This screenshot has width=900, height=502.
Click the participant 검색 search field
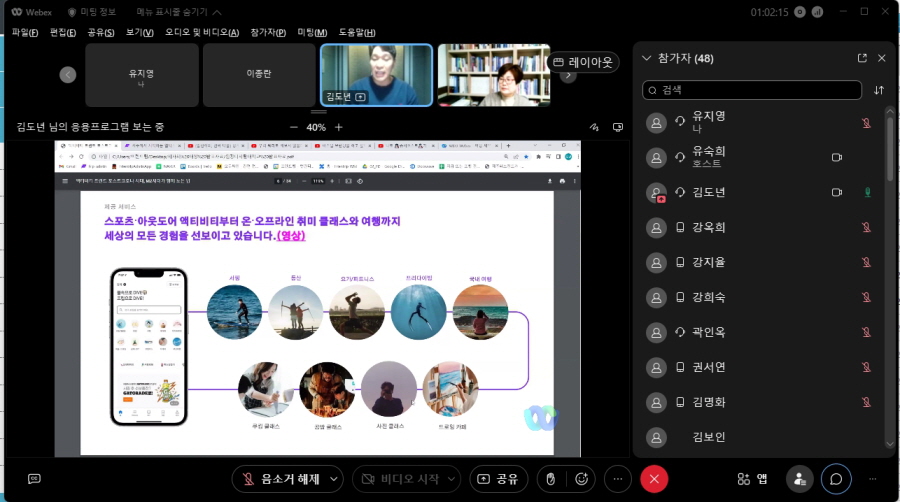pyautogui.click(x=752, y=90)
